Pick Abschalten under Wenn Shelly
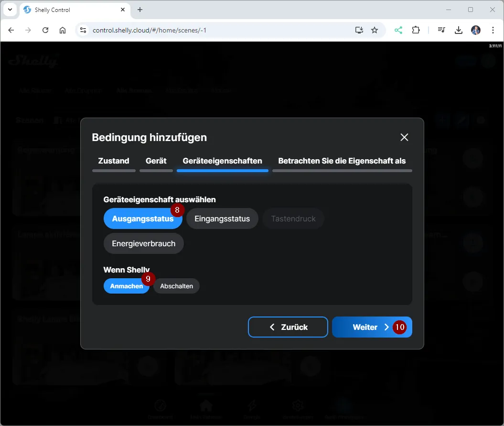The image size is (504, 426). (176, 286)
